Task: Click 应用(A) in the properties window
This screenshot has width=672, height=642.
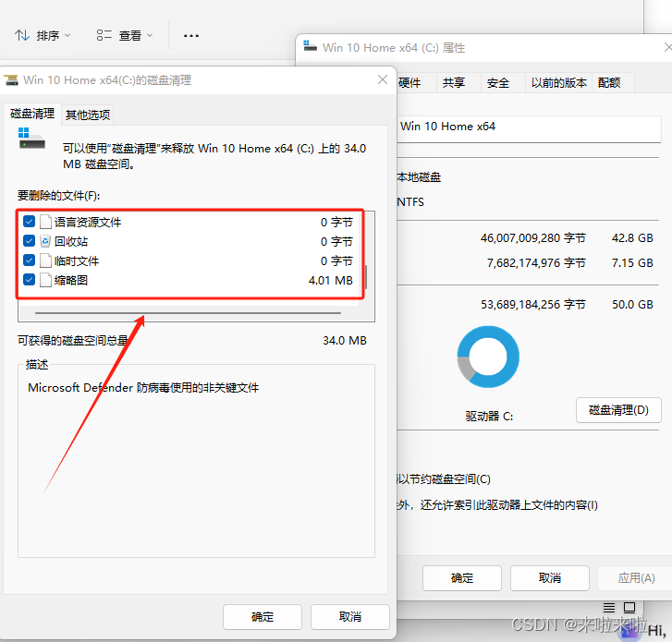Action: tap(636, 578)
